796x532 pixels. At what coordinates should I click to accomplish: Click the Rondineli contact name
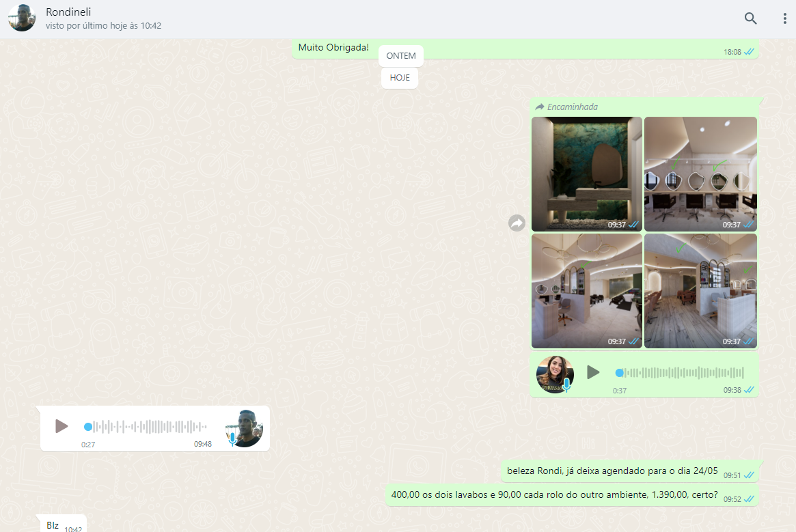point(68,12)
